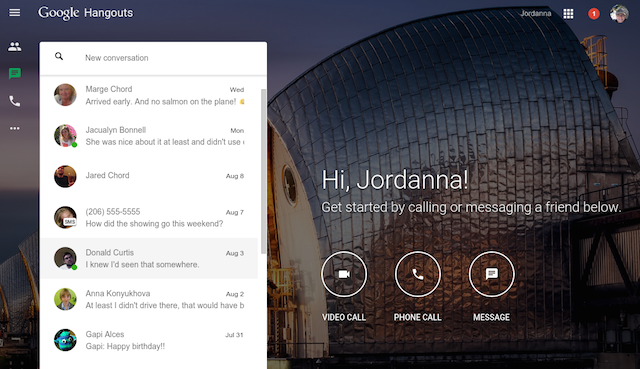Click the 'At least I didn't drive' preview

click(x=164, y=305)
